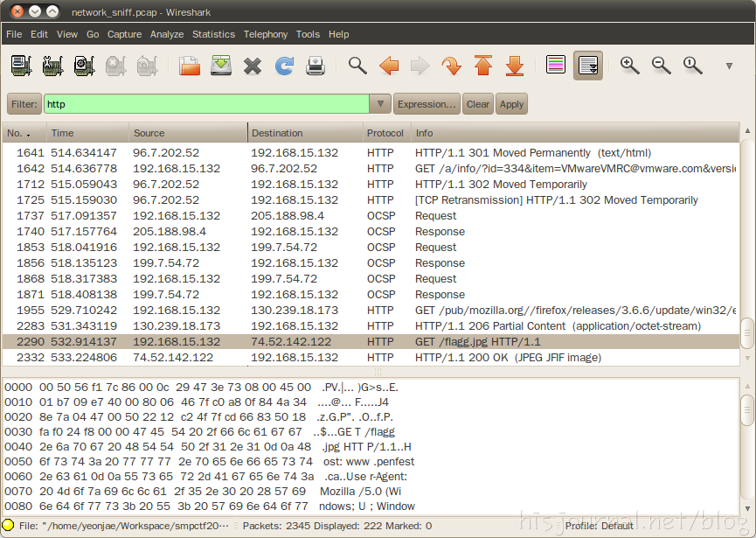This screenshot has width=756, height=538.
Task: Open the filter history dropdown arrow
Action: click(380, 104)
